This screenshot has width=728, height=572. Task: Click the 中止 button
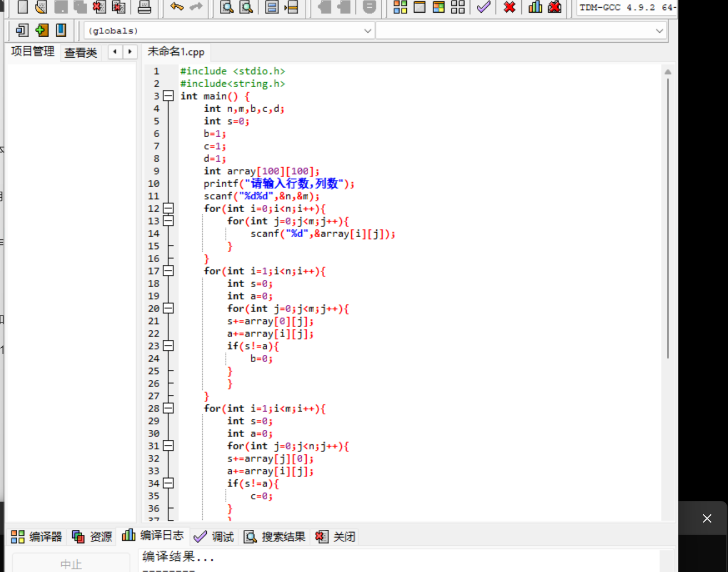(x=71, y=563)
